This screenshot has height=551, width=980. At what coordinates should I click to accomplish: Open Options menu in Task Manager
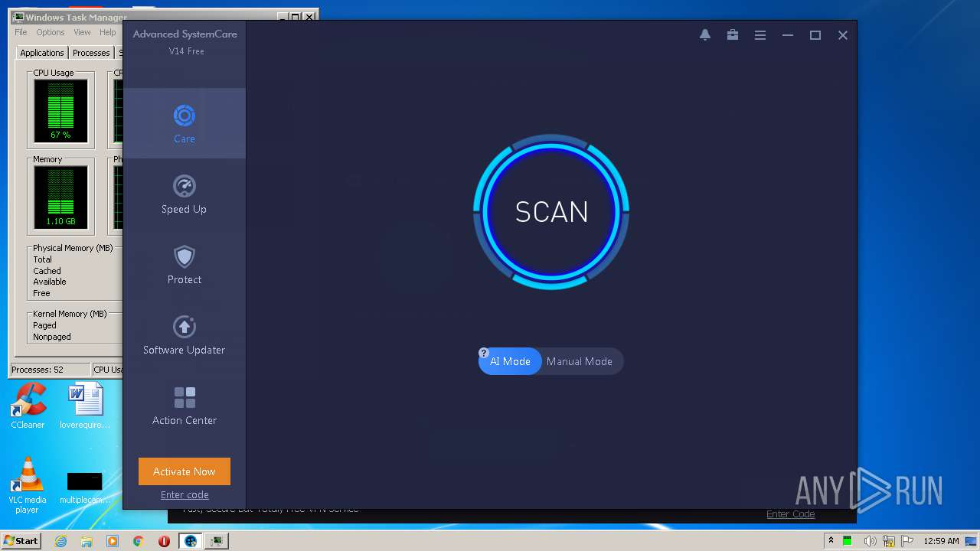tap(51, 32)
